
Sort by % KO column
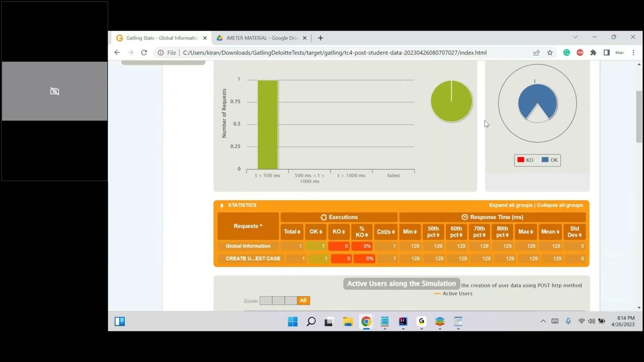coord(362,232)
